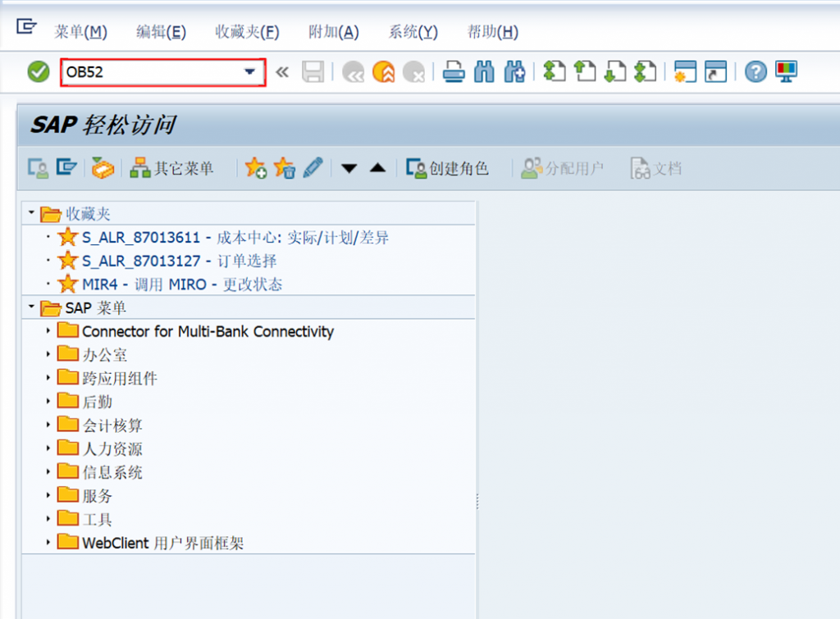
Task: Click the Add to Favorites star icon
Action: click(256, 168)
